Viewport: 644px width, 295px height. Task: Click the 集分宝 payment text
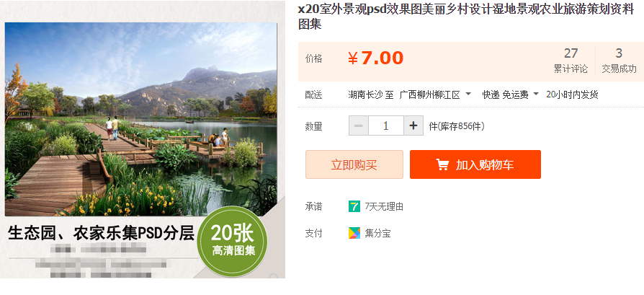click(377, 234)
